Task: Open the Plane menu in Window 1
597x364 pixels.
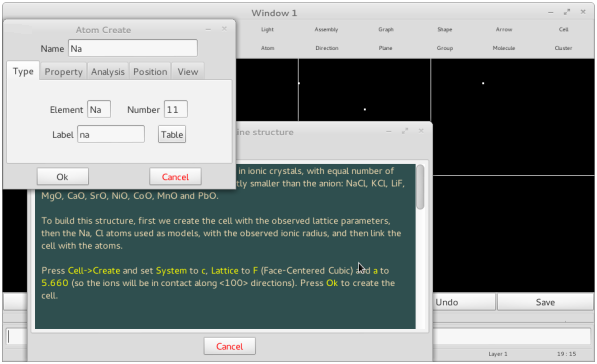Action: (x=385, y=48)
